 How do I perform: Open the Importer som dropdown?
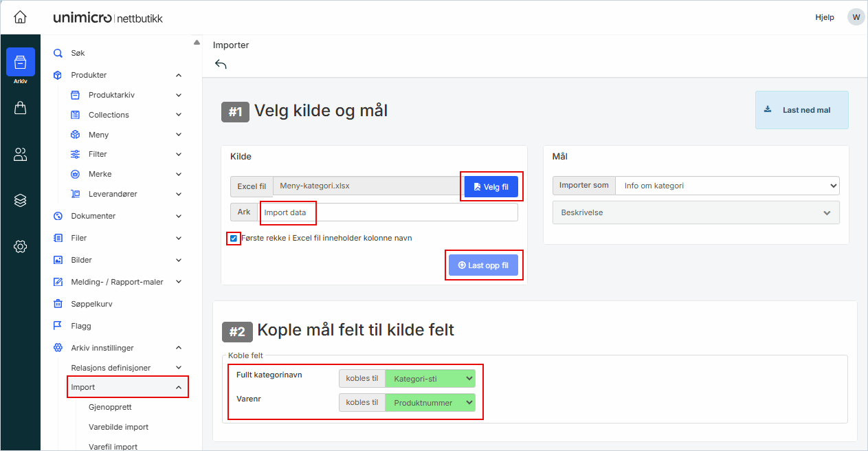pos(726,186)
